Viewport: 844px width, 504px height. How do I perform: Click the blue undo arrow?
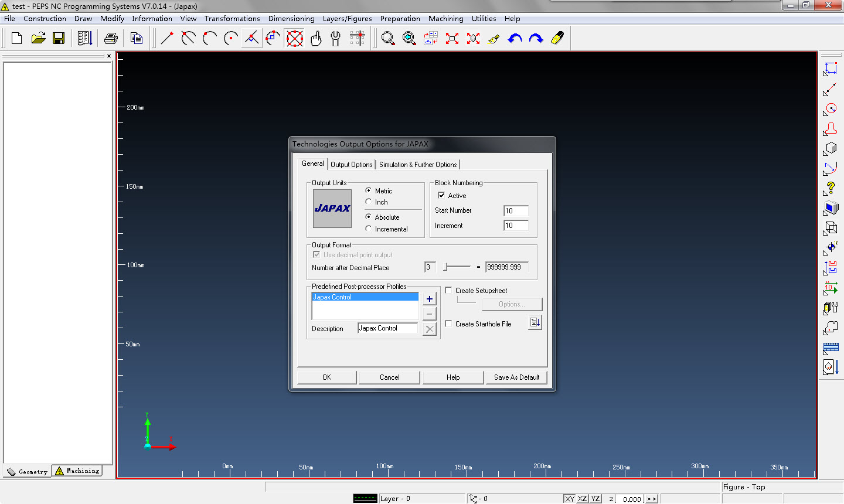(515, 39)
